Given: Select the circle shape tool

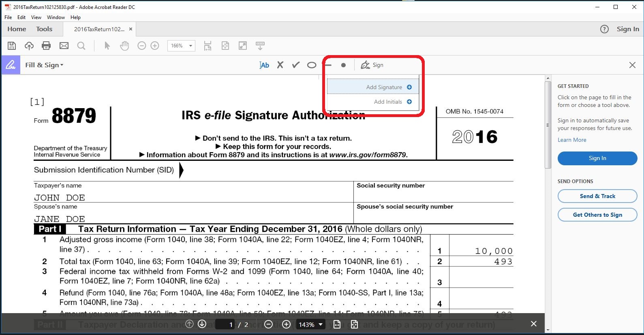Looking at the screenshot, I should [x=311, y=65].
